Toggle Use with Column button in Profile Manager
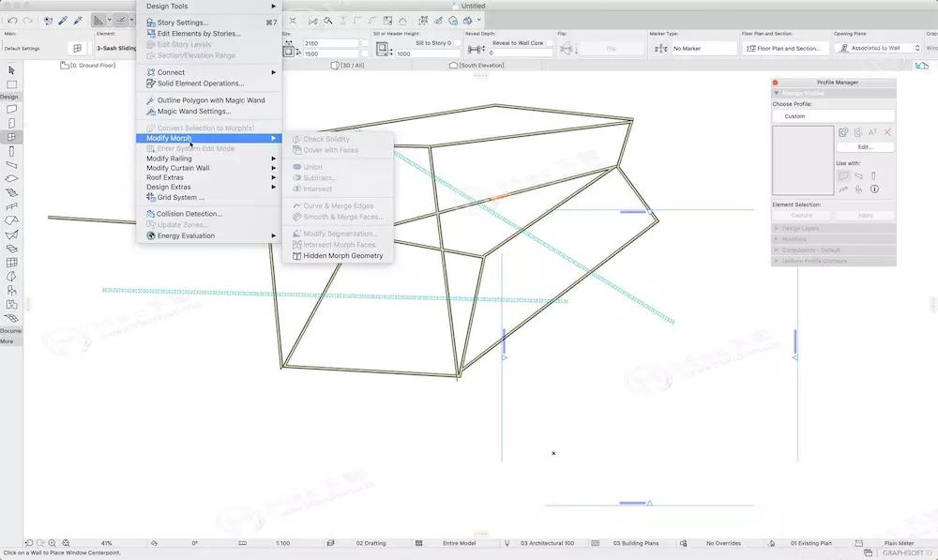 (873, 176)
